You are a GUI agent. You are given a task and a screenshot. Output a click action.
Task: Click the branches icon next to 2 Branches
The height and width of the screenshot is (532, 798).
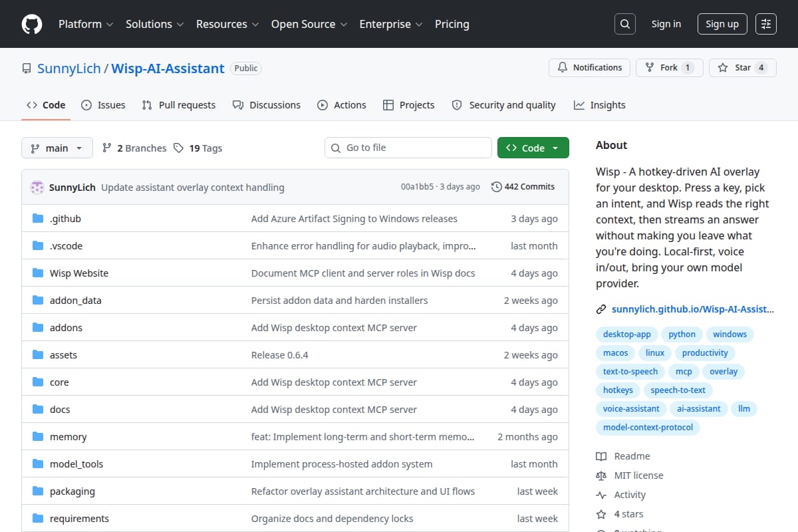click(x=106, y=148)
